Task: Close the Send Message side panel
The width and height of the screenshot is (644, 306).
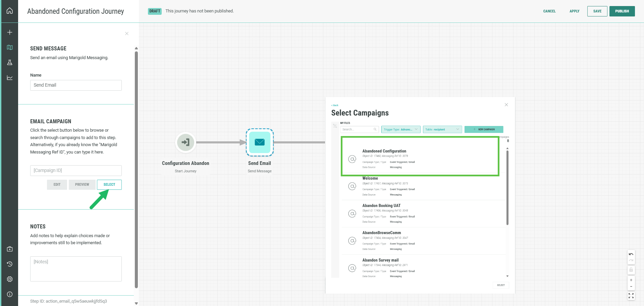Action: [127, 34]
